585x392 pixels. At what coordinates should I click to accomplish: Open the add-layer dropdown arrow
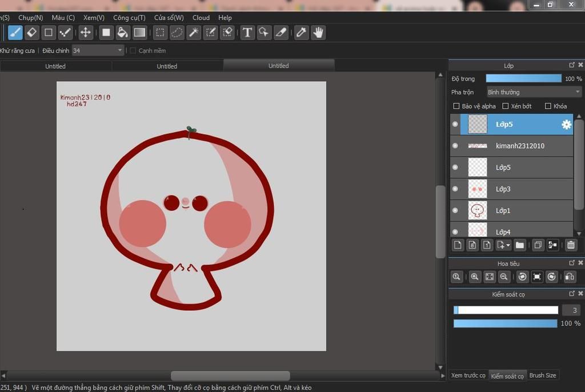508,245
